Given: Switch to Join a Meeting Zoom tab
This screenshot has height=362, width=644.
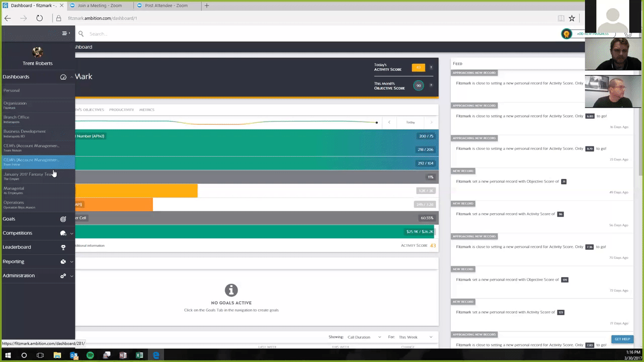Looking at the screenshot, I should (x=100, y=6).
